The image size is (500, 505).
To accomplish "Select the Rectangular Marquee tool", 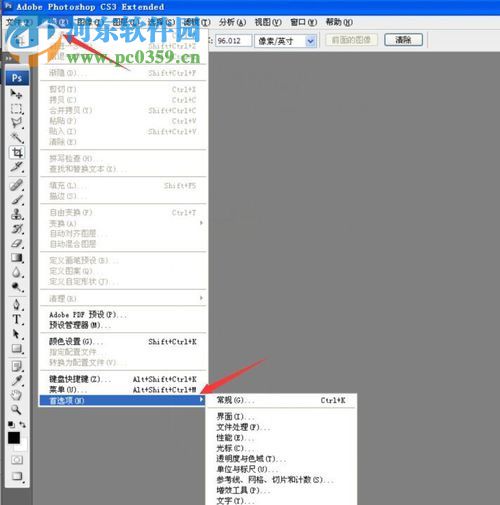I will [x=17, y=109].
